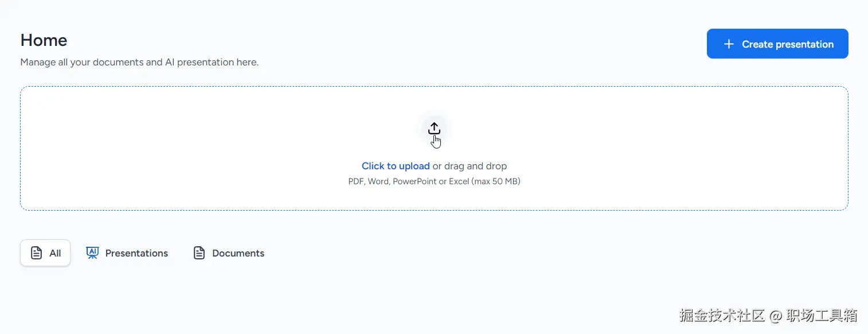Click the upload arrow icon in the dropzone

coord(434,128)
